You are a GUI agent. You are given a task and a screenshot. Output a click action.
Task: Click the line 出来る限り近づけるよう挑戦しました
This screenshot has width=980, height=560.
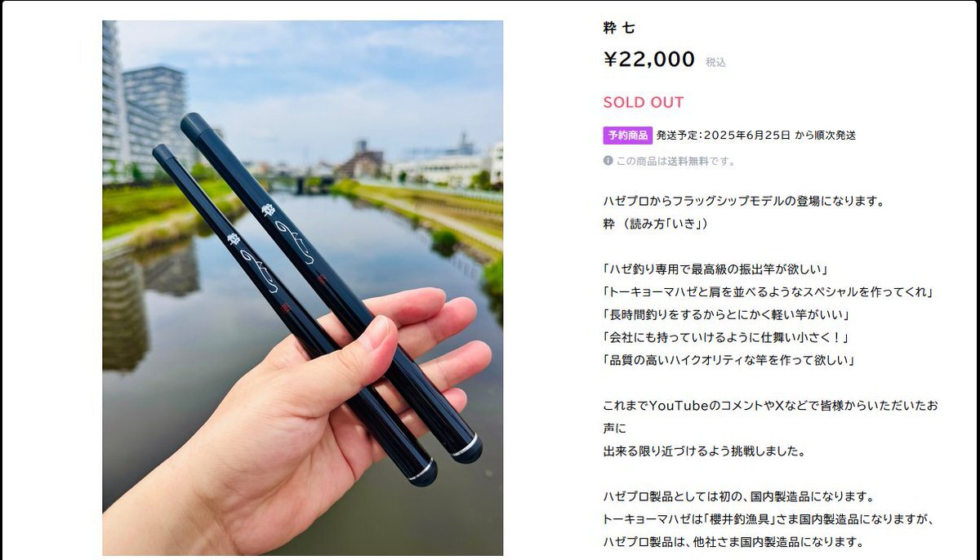coord(705,451)
